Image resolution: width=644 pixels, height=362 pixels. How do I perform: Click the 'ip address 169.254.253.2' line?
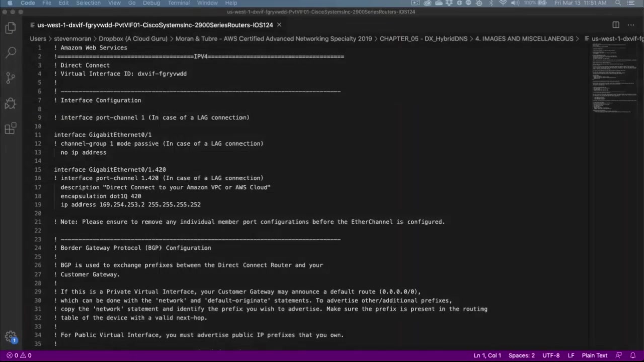point(131,205)
